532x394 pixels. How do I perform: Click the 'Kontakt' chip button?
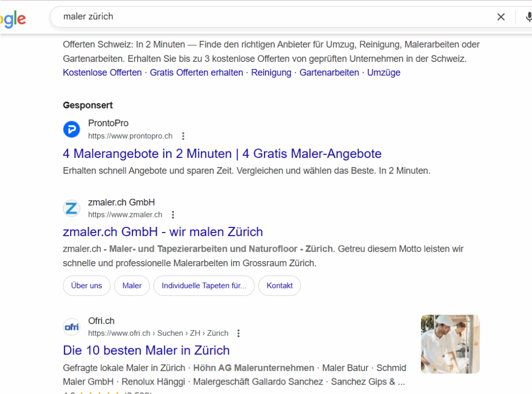point(280,286)
